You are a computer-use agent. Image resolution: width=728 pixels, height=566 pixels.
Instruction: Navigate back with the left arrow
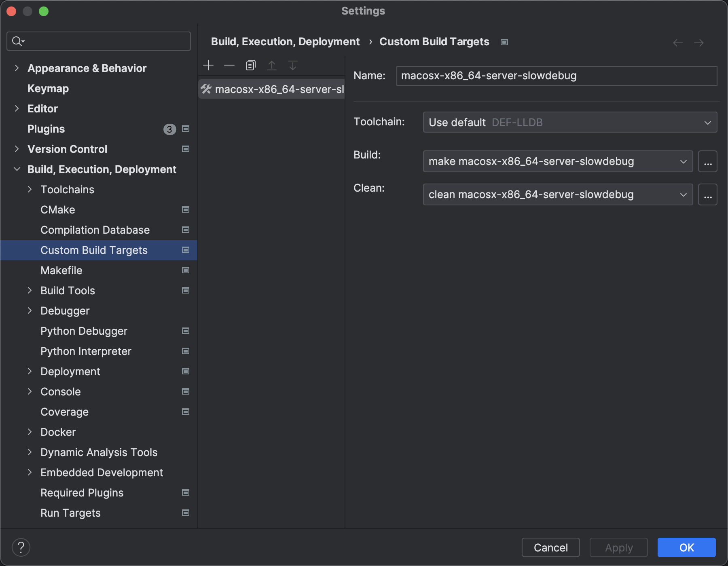pos(678,43)
